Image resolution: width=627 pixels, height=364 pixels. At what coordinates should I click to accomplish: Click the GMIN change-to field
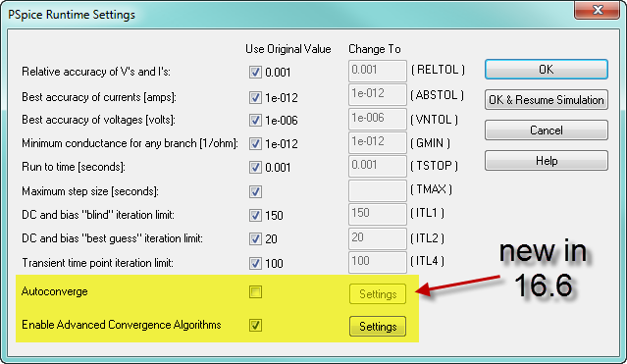[x=378, y=142]
